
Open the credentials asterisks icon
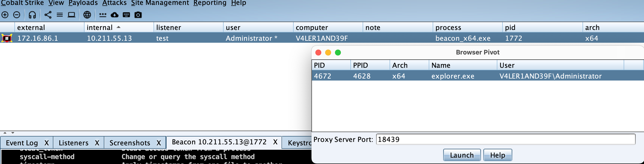click(103, 15)
